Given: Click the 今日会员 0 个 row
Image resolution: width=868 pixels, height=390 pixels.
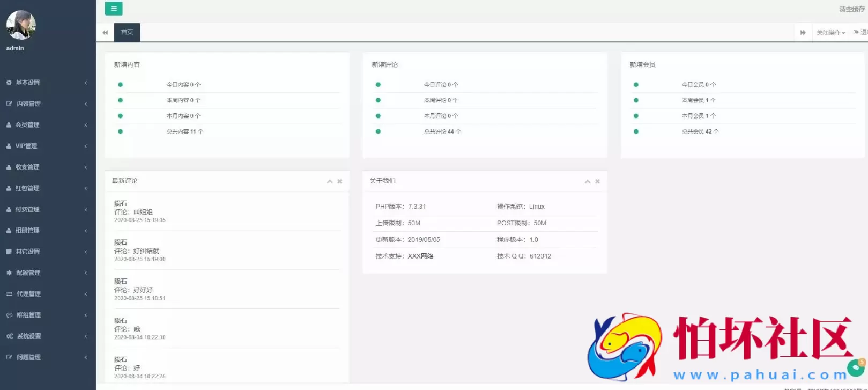Looking at the screenshot, I should point(743,85).
